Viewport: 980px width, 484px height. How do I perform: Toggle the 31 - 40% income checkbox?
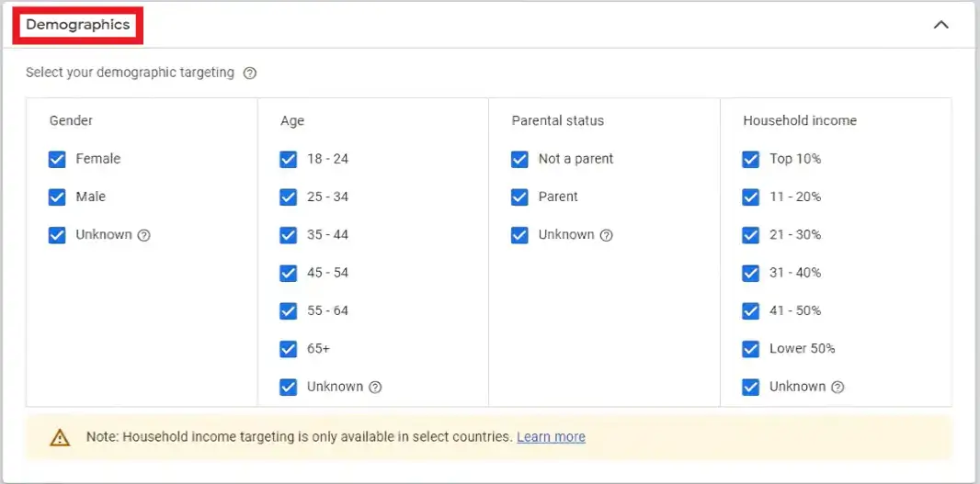pos(750,273)
